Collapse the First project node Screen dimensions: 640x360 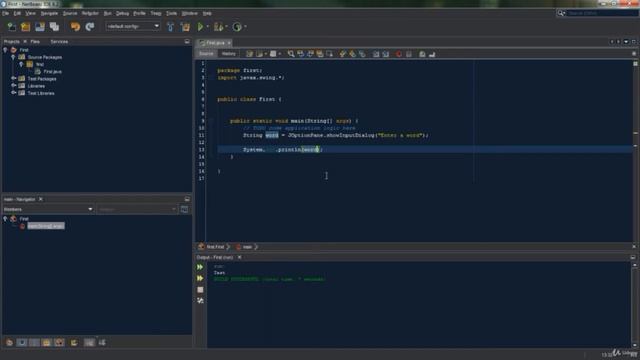(x=5, y=50)
